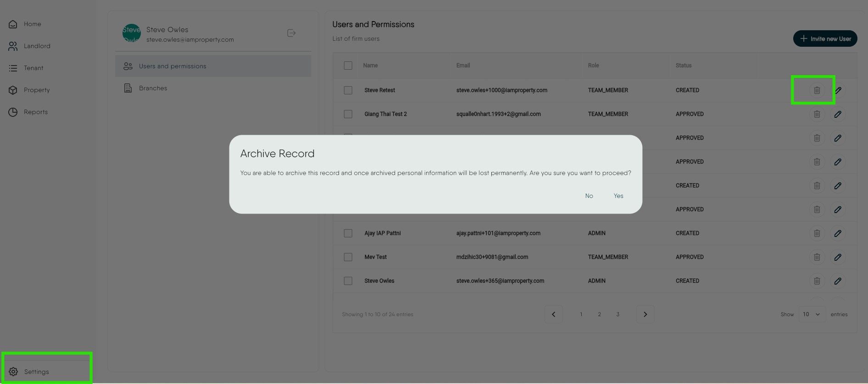Select the Mev Test row checkbox
Screen dimensions: 868x384
point(348,257)
